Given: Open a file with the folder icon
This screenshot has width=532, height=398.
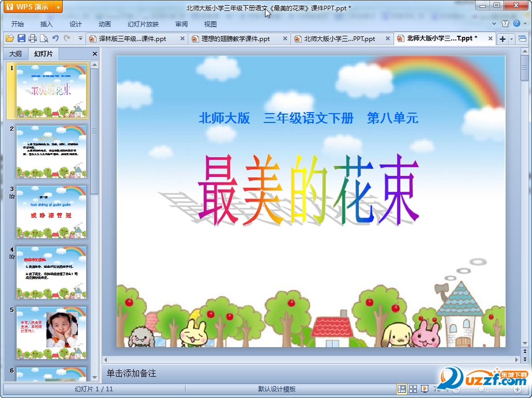Looking at the screenshot, I should tap(10, 39).
